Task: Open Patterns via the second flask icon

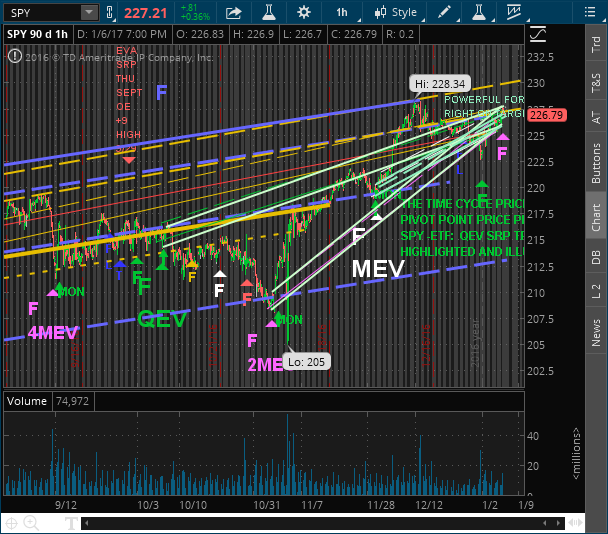Action: (x=479, y=12)
